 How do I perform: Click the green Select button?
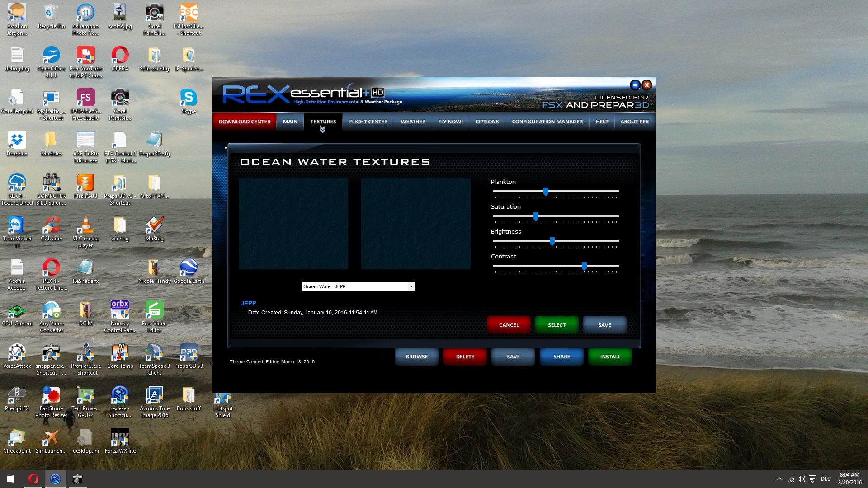557,325
